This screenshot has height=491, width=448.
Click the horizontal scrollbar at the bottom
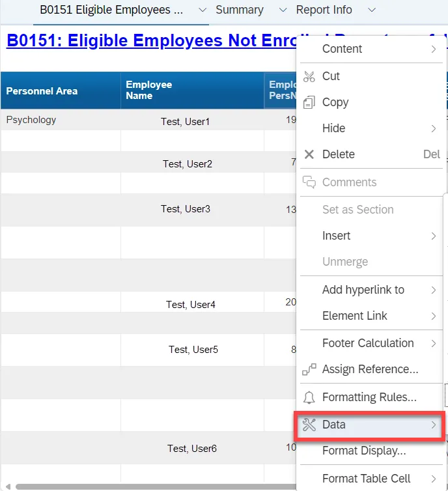click(x=156, y=486)
